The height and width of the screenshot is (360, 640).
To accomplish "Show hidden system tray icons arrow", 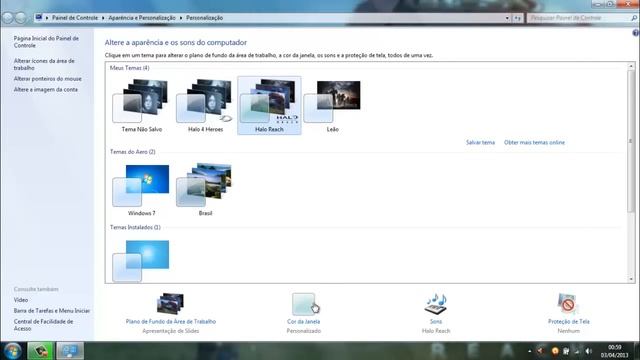I will tap(529, 351).
